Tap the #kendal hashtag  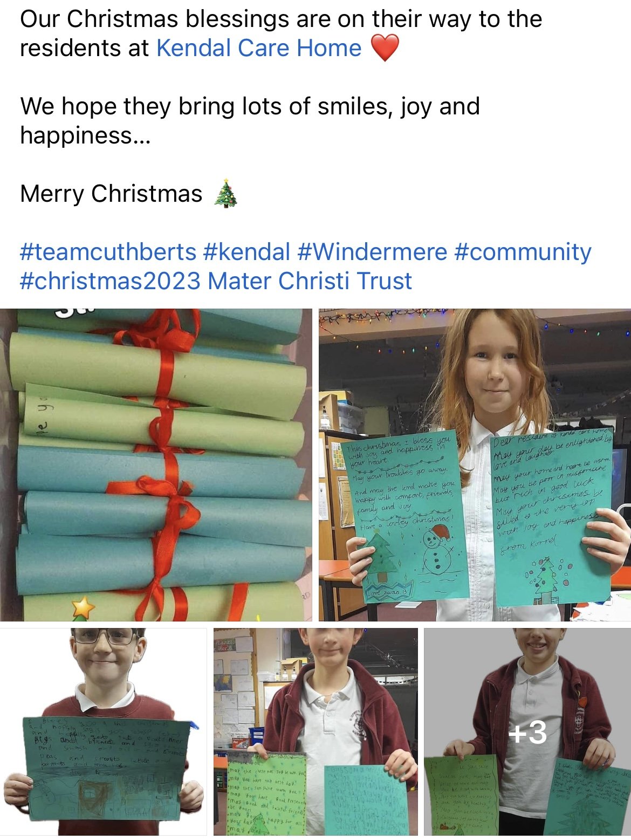247,252
